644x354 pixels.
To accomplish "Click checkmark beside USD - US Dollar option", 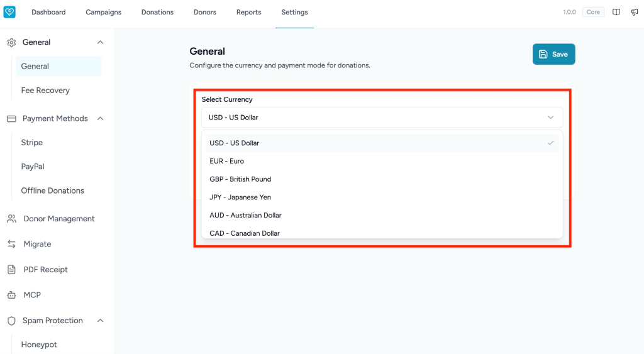I will pyautogui.click(x=550, y=143).
